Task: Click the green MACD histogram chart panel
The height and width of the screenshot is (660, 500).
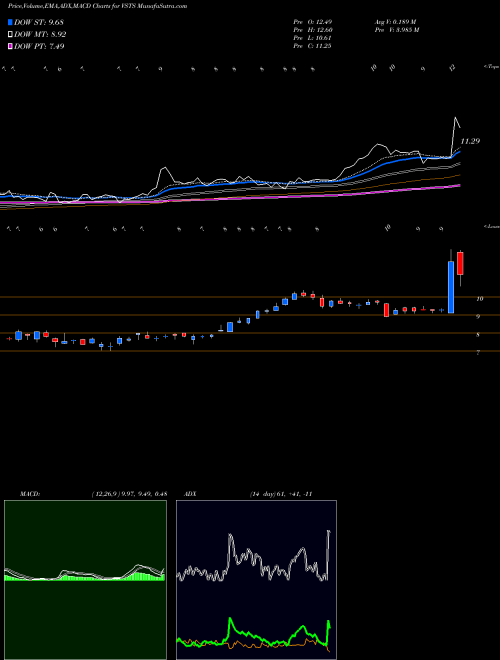Action: coord(85,580)
